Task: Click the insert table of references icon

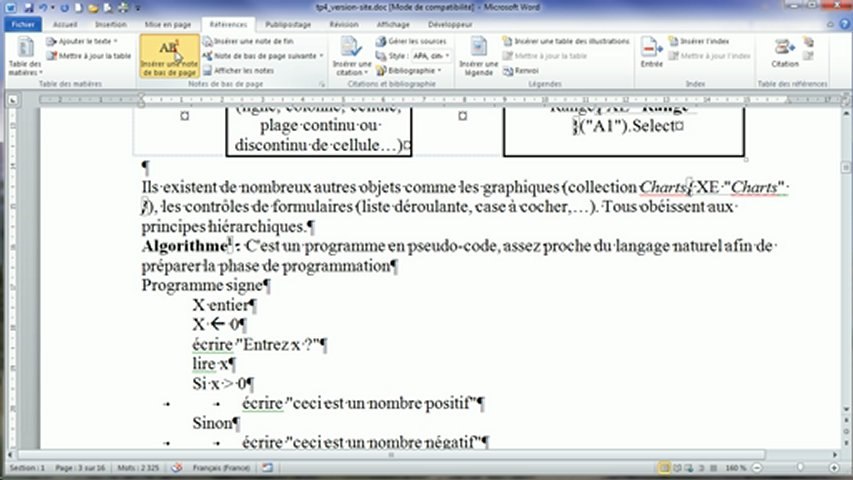Action: (x=808, y=42)
